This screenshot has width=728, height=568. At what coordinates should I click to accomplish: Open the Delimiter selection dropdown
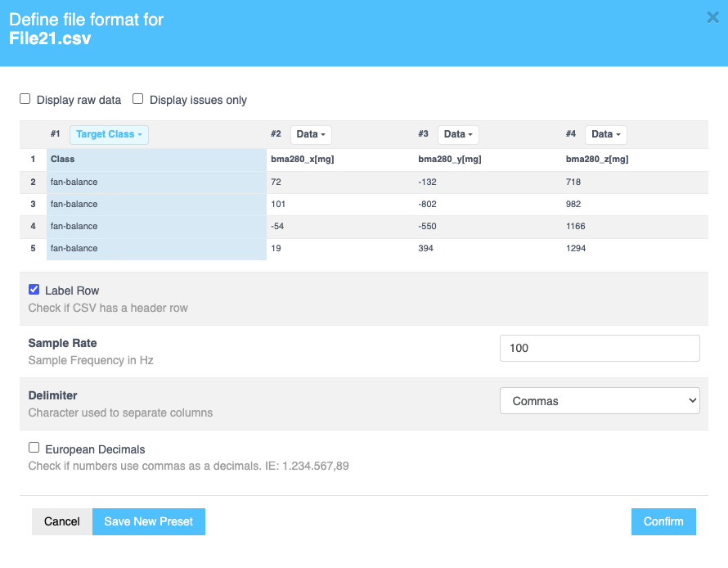[x=600, y=400]
